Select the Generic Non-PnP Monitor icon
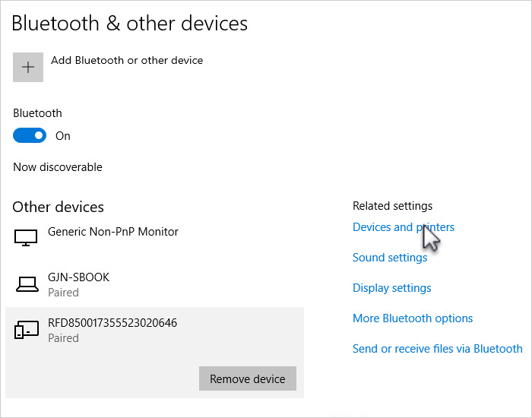 [26, 237]
